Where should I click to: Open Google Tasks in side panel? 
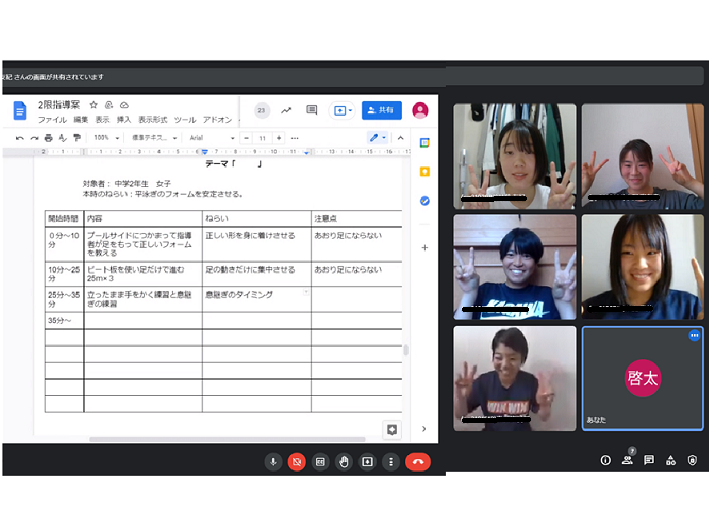click(x=424, y=200)
